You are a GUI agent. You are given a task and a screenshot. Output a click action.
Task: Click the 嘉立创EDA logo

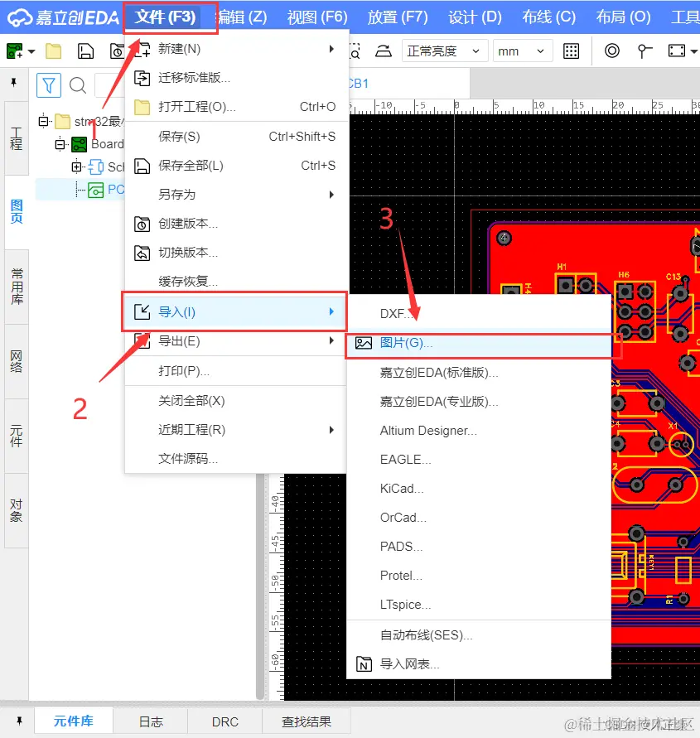[63, 18]
